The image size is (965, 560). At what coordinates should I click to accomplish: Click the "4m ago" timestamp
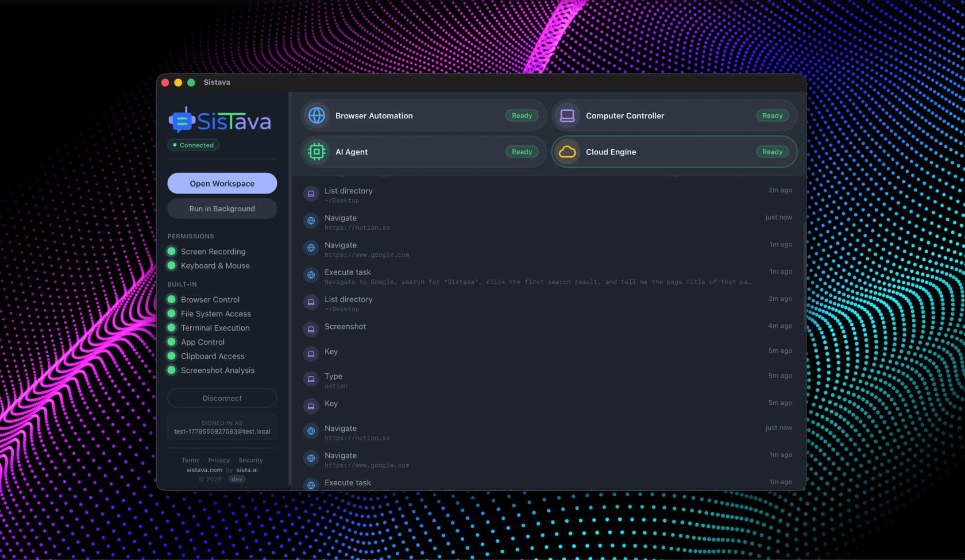click(x=780, y=326)
